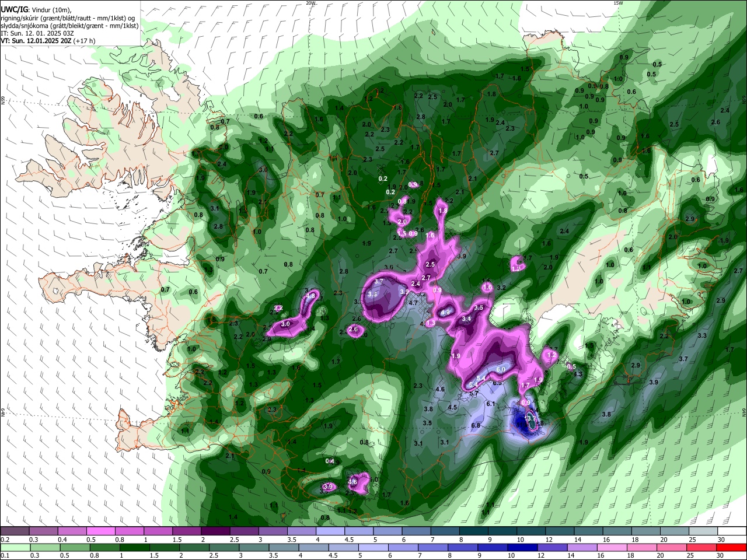Pick the darkest green 1–1.5 lower-row swatch
747x560 pixels.
click(x=134, y=547)
